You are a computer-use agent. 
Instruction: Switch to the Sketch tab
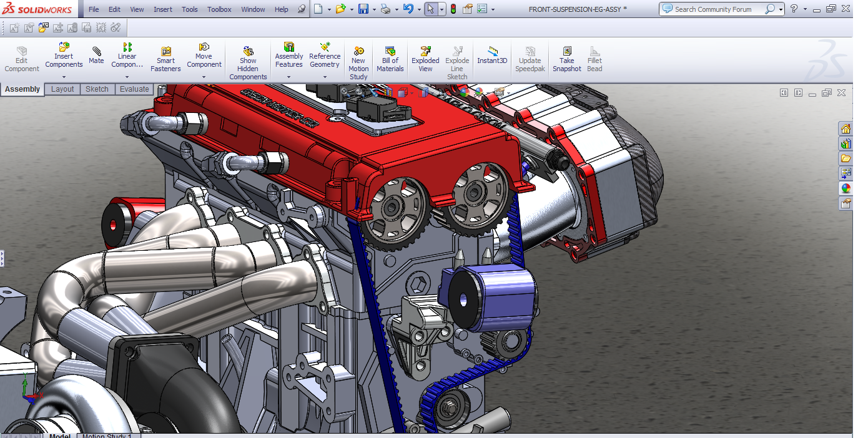point(97,89)
